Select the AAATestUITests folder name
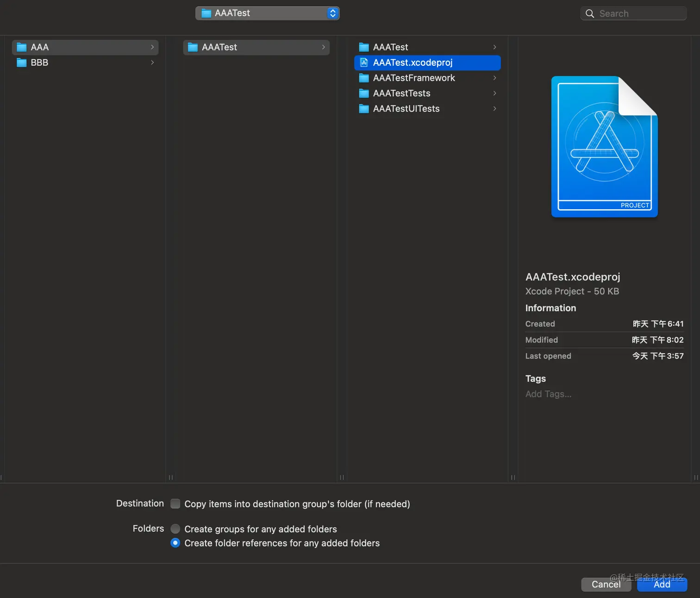The height and width of the screenshot is (598, 700). 406,109
